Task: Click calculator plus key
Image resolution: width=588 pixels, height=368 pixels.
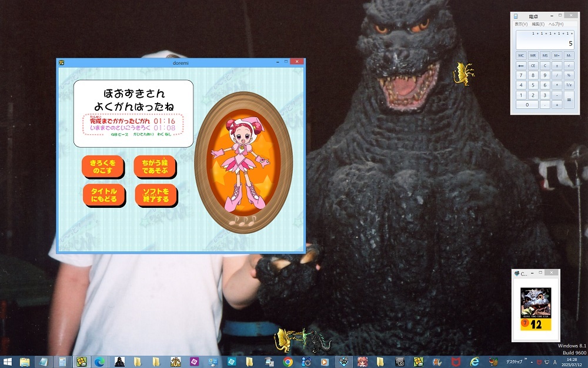Action: [x=557, y=105]
